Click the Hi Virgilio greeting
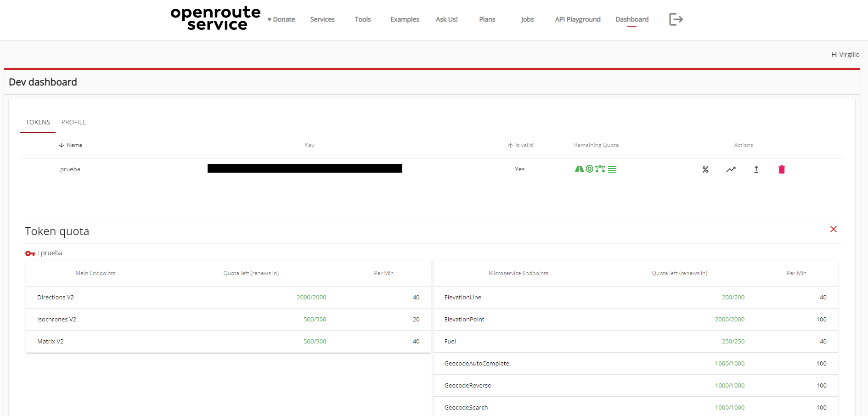This screenshot has width=868, height=416. (845, 55)
